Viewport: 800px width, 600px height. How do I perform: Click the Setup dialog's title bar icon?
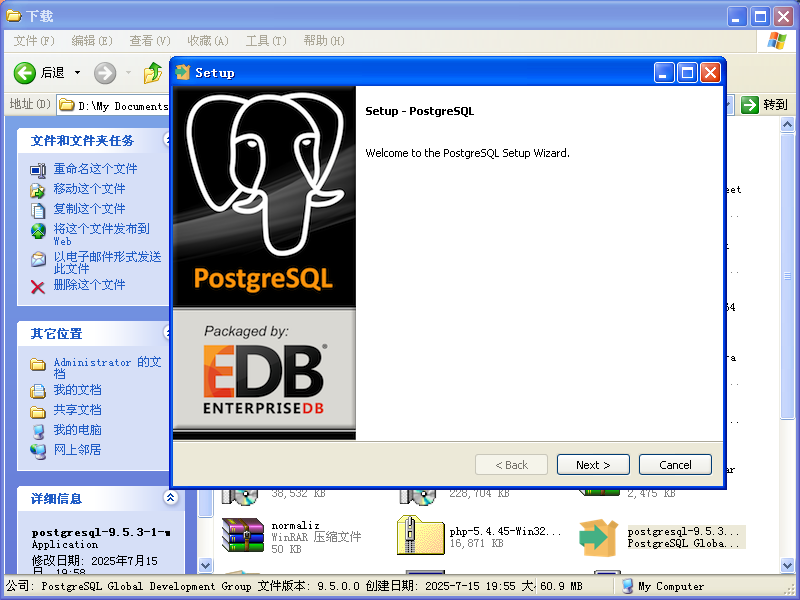[182, 72]
